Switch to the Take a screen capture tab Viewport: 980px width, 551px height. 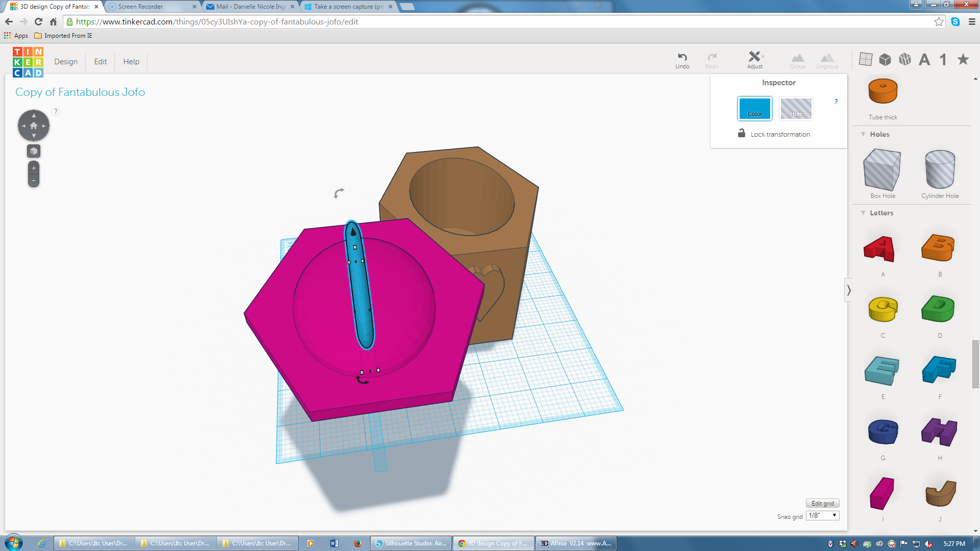pos(349,7)
